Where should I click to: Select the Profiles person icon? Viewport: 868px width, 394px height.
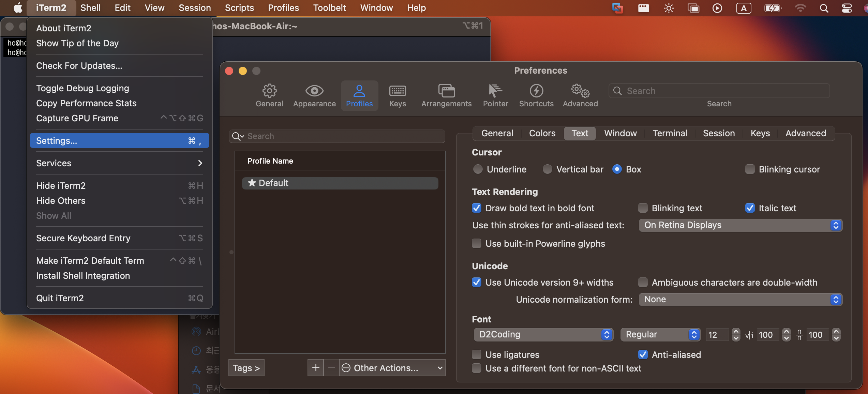359,91
